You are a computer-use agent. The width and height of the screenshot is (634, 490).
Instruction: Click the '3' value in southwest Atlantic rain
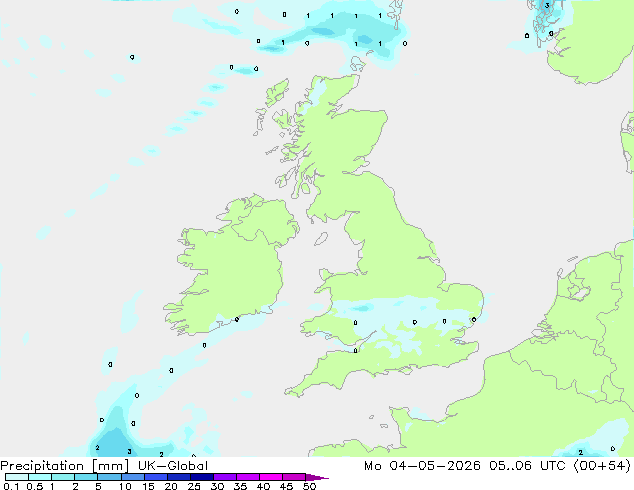click(129, 452)
